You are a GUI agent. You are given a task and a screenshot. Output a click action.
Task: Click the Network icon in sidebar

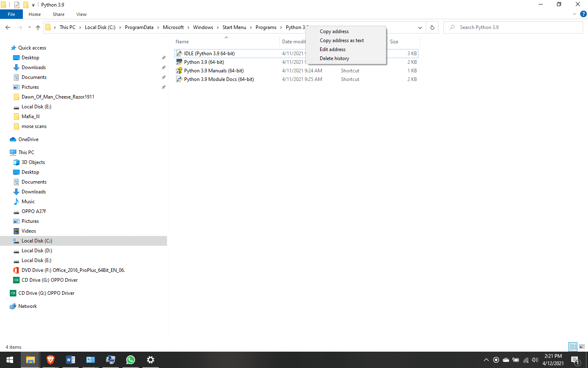pos(13,306)
